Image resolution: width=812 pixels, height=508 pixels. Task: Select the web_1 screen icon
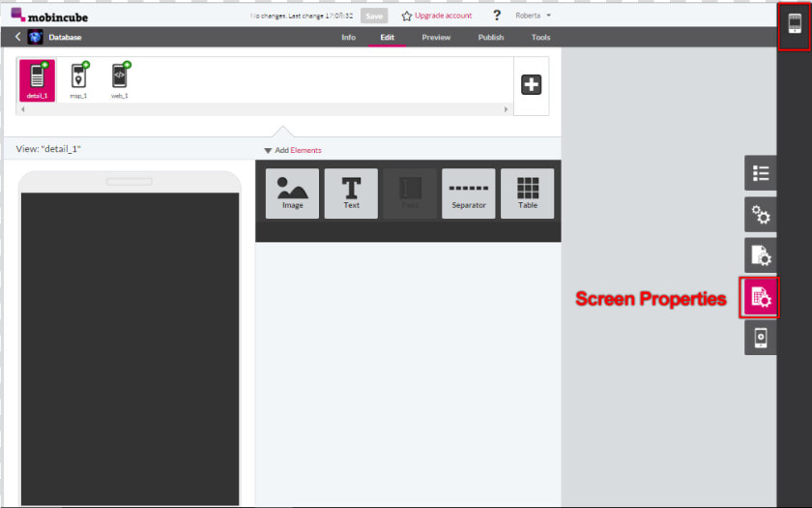click(120, 80)
